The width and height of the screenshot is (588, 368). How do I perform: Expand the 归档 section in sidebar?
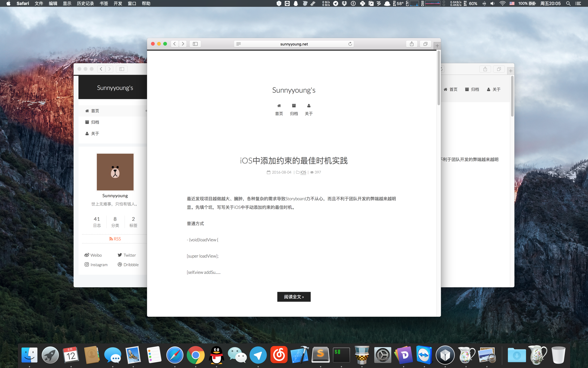coord(94,122)
